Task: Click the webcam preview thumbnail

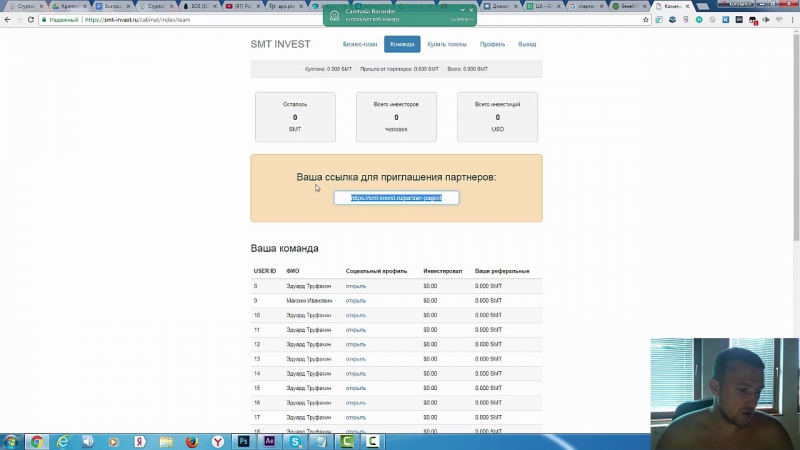Action: (724, 393)
